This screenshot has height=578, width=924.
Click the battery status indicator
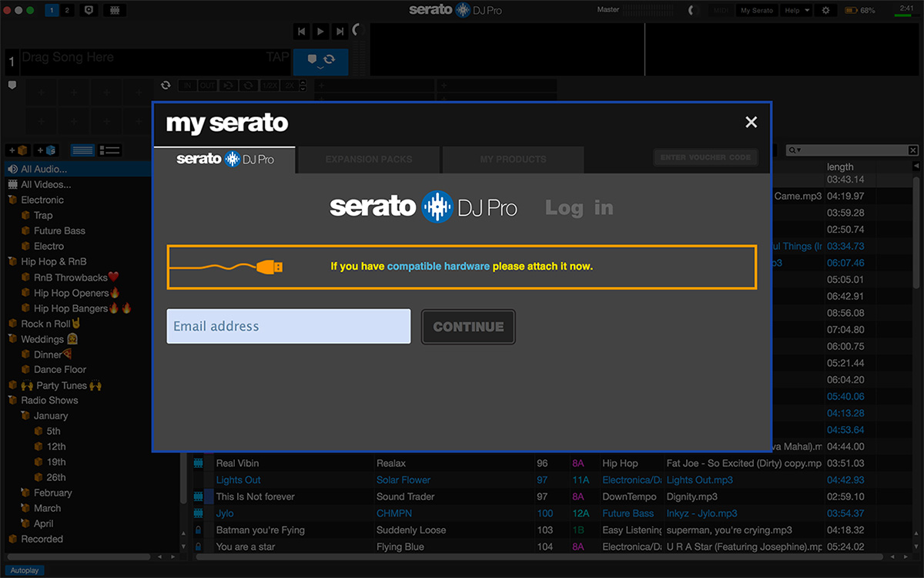[x=859, y=10]
